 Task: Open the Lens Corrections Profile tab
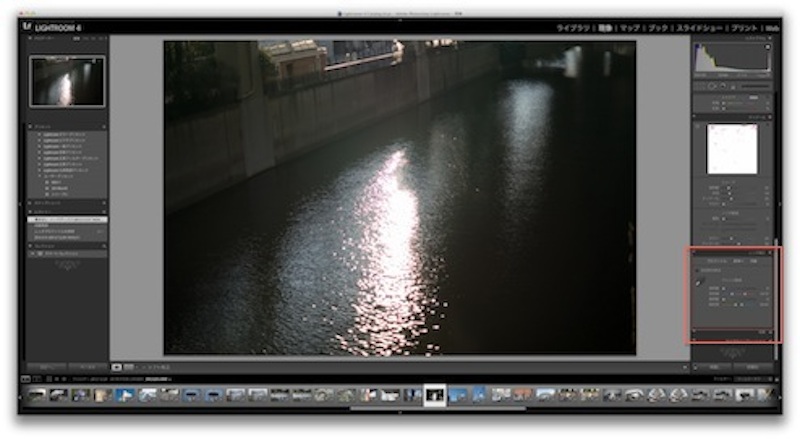coord(717,261)
